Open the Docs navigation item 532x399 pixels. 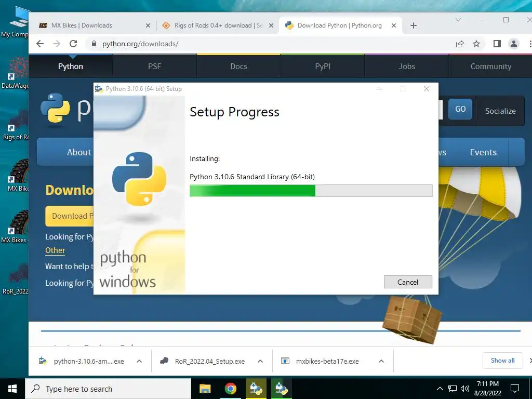(238, 66)
